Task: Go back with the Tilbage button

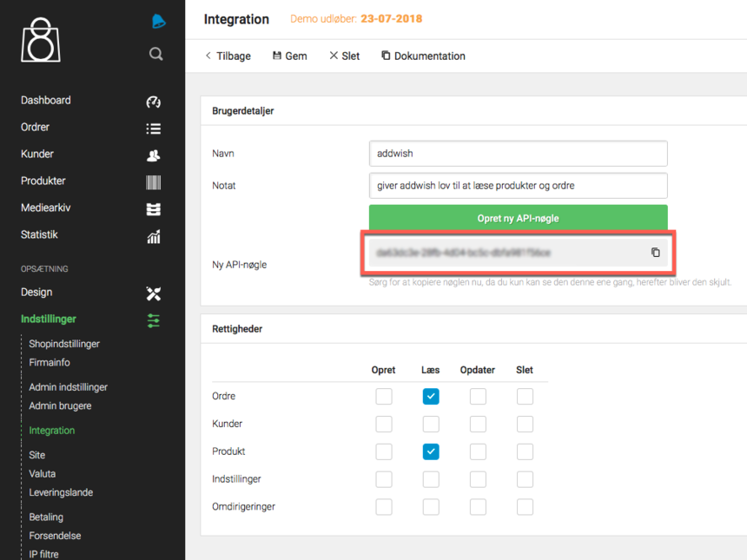Action: [228, 56]
